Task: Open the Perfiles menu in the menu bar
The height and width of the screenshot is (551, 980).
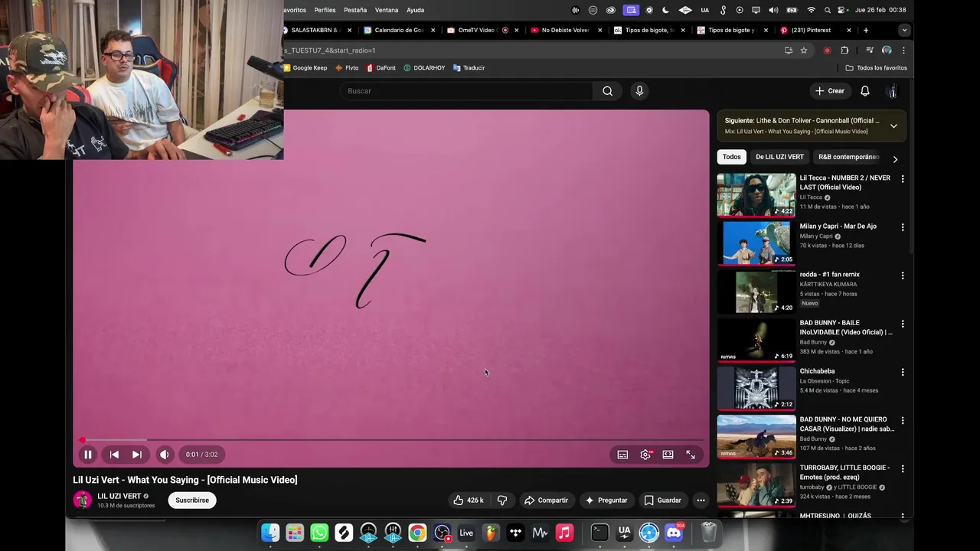Action: 325,10
